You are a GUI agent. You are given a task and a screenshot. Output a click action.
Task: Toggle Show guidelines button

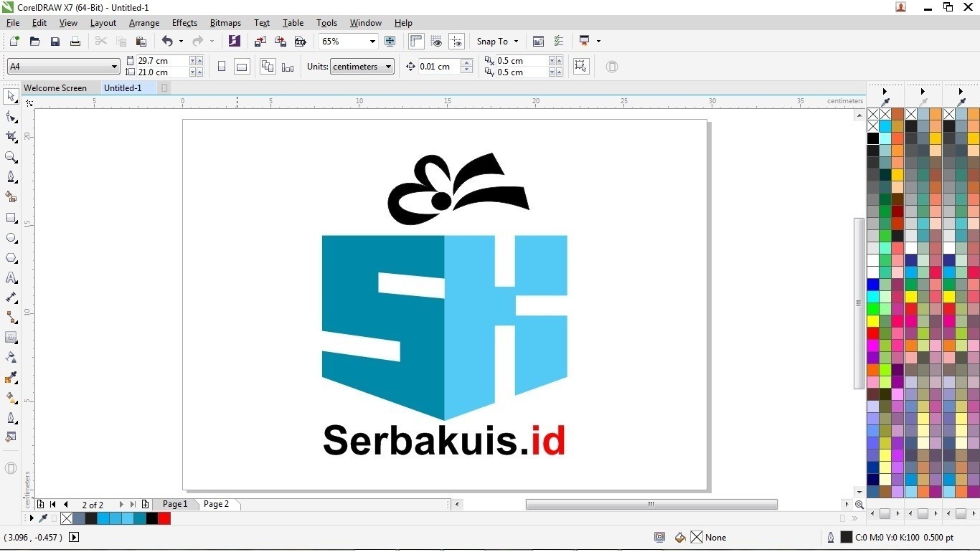(456, 42)
